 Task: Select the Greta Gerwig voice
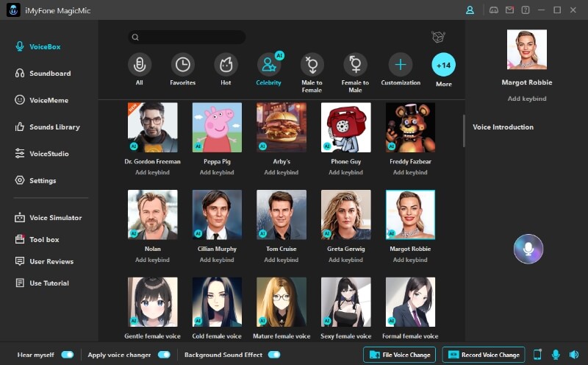tap(346, 214)
